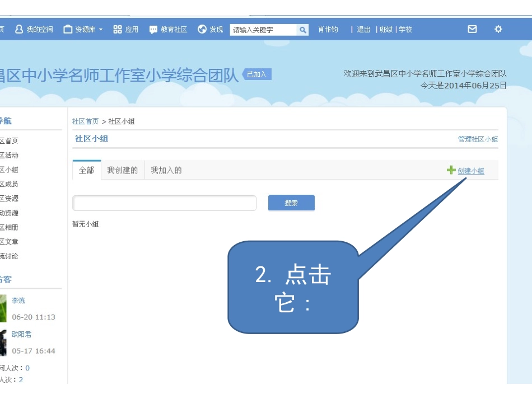Click 欧阳君's avatar thumbnail
The height and width of the screenshot is (399, 532).
[x=3, y=342]
